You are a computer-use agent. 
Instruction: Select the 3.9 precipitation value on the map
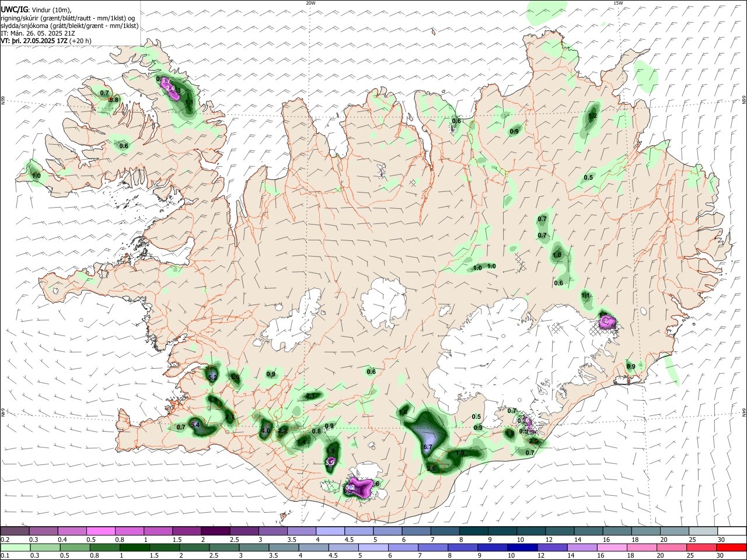(x=330, y=462)
